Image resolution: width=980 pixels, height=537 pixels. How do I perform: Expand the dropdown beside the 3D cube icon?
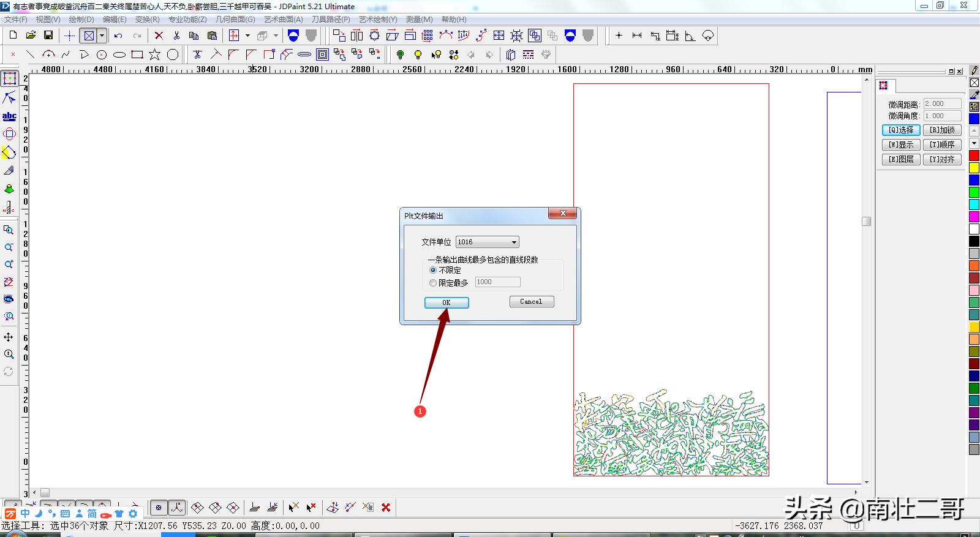(276, 36)
